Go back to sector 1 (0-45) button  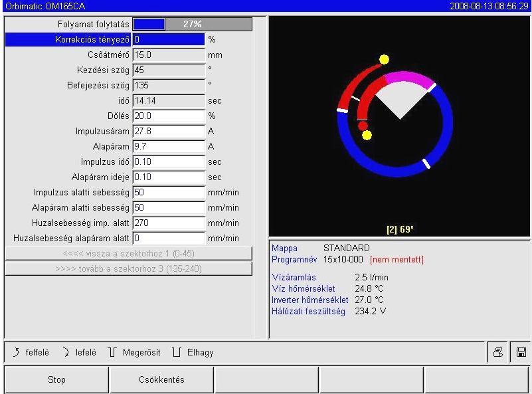pos(129,254)
